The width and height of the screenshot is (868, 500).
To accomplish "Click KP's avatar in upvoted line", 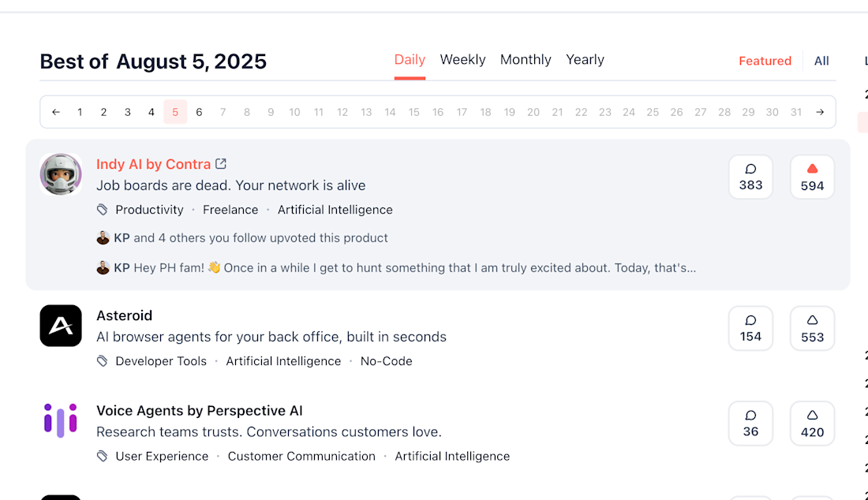I will pyautogui.click(x=103, y=237).
